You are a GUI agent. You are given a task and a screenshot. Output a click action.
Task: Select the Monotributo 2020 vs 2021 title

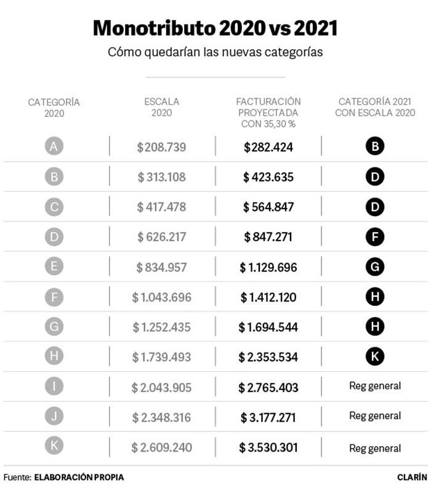pyautogui.click(x=215, y=28)
